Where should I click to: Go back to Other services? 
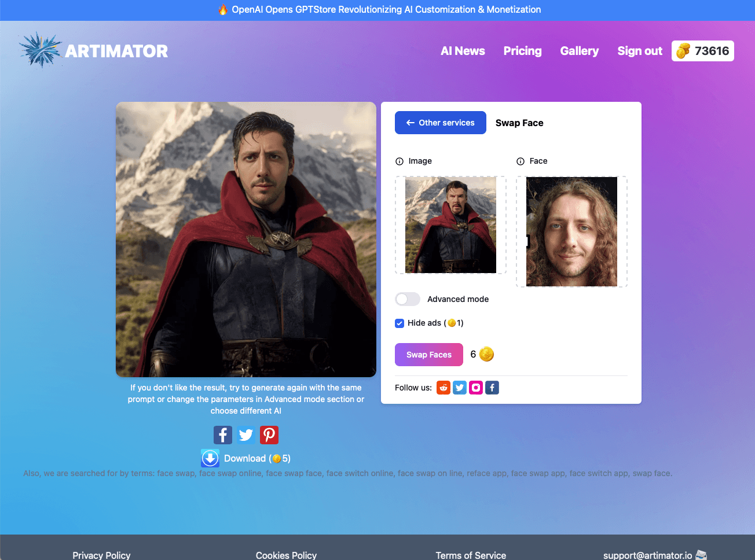pos(441,123)
